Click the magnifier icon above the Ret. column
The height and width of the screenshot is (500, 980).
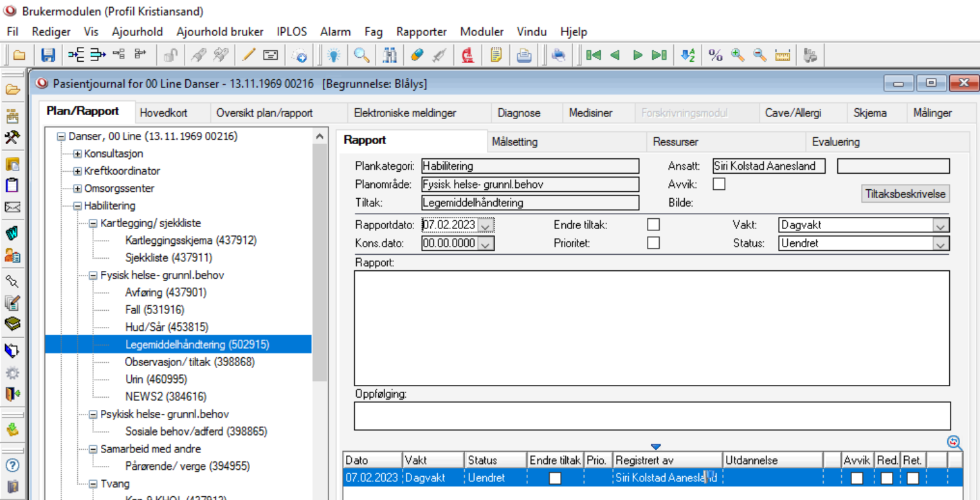pyautogui.click(x=954, y=442)
